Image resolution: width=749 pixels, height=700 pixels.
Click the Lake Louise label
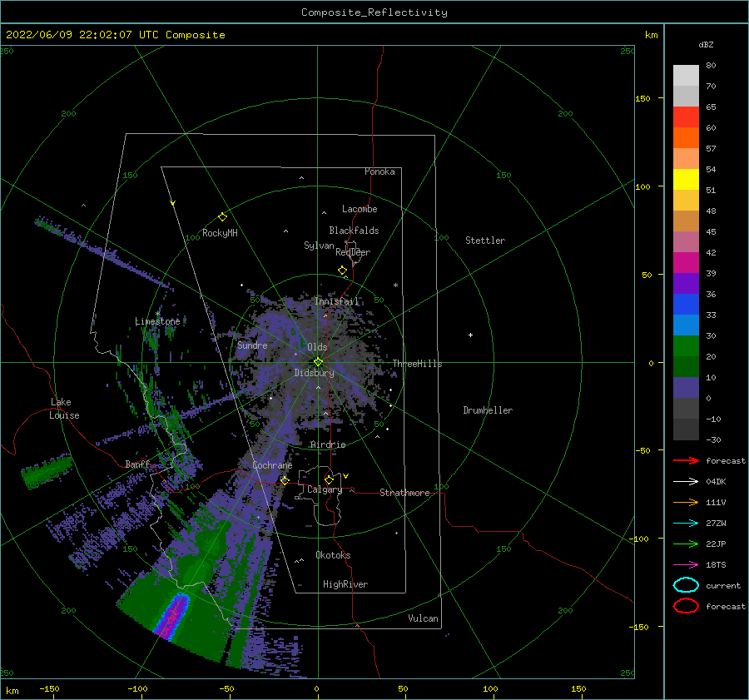click(x=64, y=409)
